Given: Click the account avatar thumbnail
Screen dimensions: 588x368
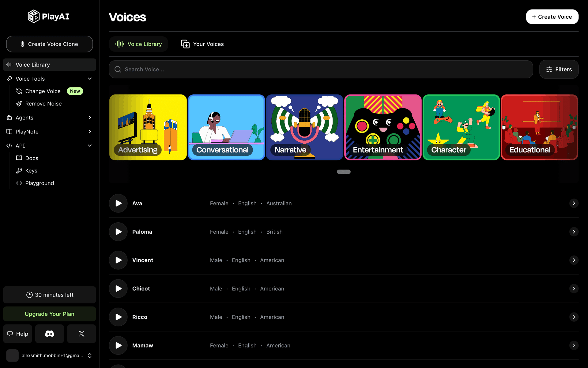Looking at the screenshot, I should [13, 355].
